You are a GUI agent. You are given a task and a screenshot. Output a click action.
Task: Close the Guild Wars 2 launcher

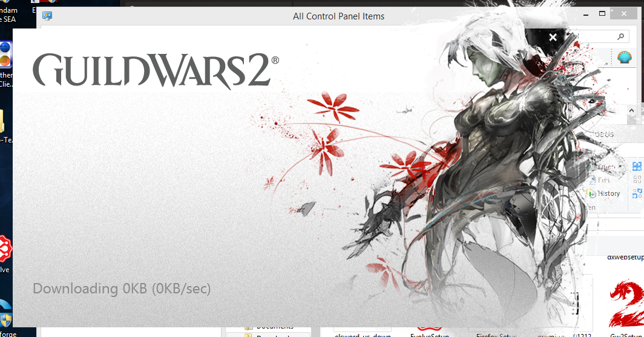pos(553,38)
